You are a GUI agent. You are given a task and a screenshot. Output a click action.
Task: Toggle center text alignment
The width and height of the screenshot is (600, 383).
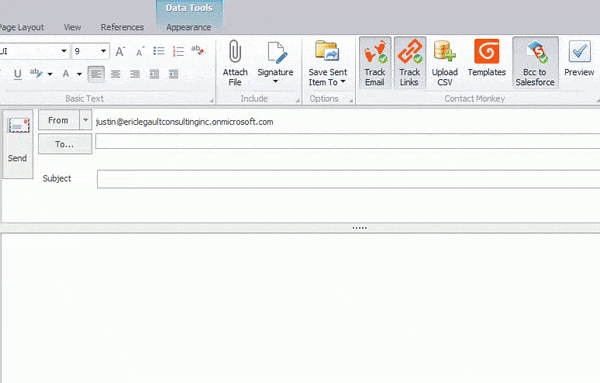[116, 74]
